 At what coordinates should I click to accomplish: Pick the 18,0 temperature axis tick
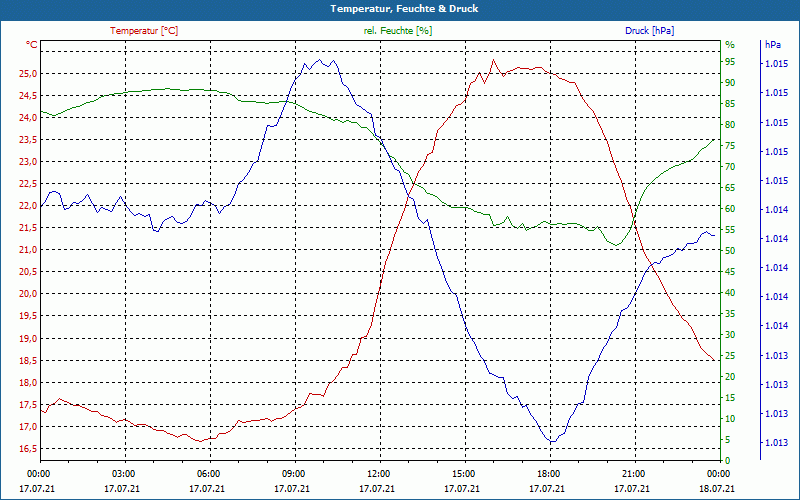[x=28, y=382]
